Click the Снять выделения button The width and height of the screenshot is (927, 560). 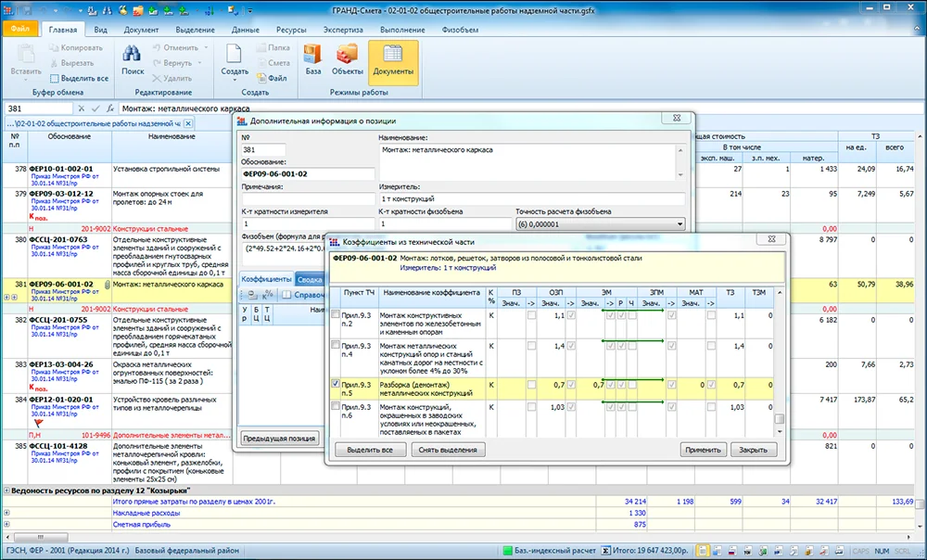pyautogui.click(x=448, y=450)
